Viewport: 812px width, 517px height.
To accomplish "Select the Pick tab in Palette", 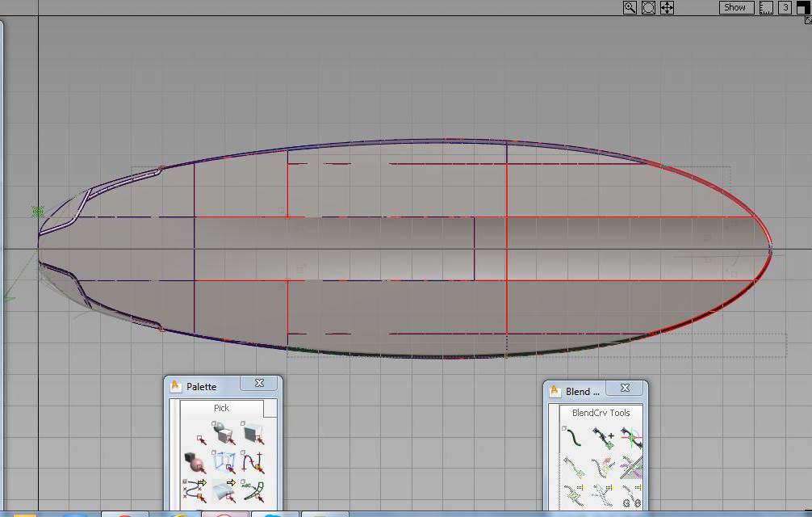I will [221, 408].
